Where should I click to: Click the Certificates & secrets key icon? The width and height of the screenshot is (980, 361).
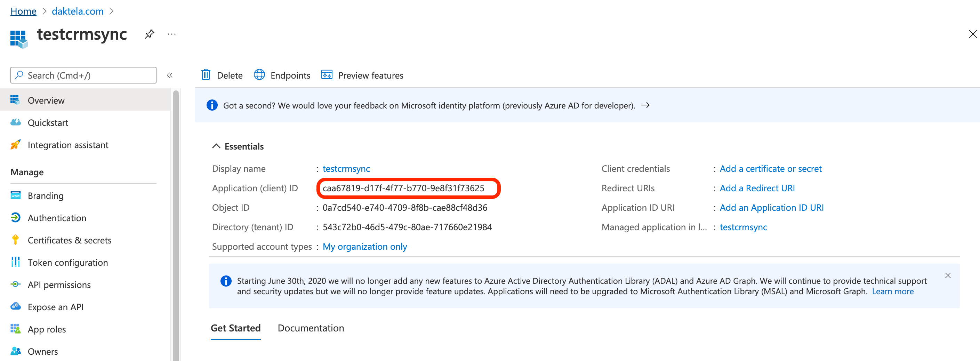tap(15, 240)
